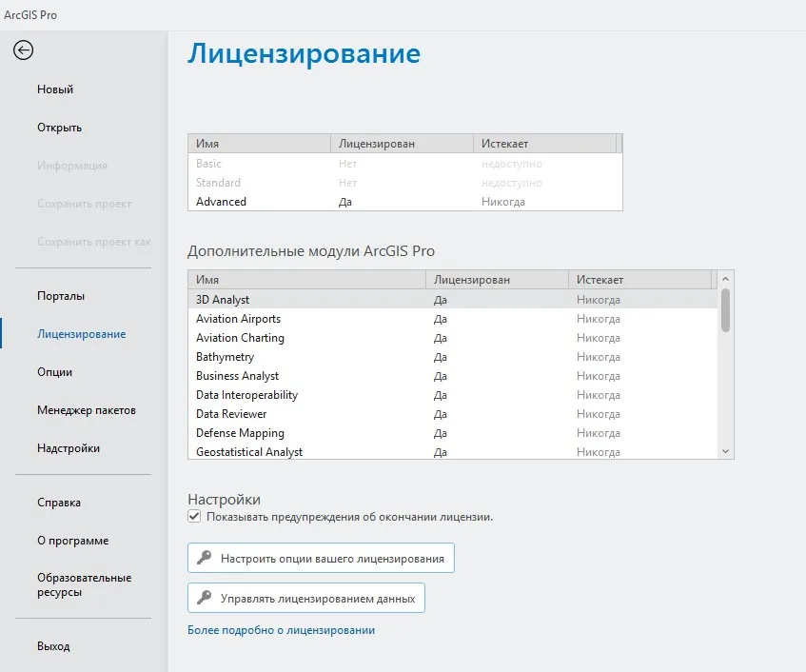Open Более подробно о лицензировании link
This screenshot has width=806, height=672.
pyautogui.click(x=281, y=630)
